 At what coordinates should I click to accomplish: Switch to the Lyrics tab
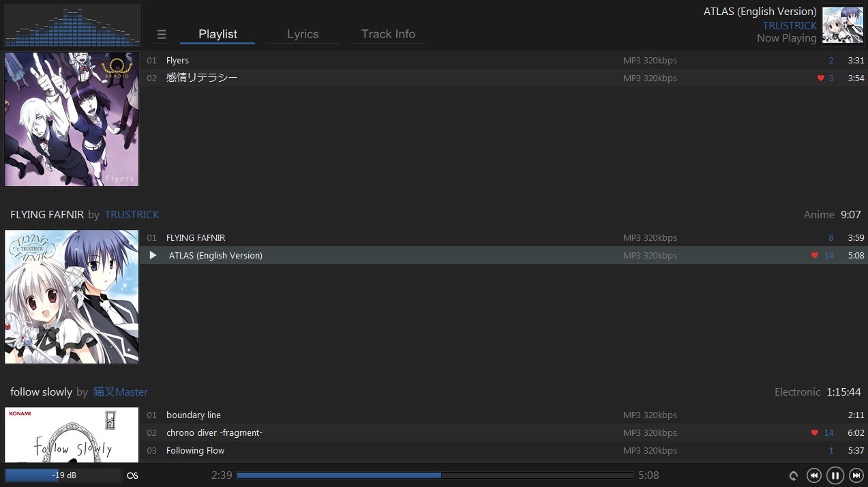303,34
